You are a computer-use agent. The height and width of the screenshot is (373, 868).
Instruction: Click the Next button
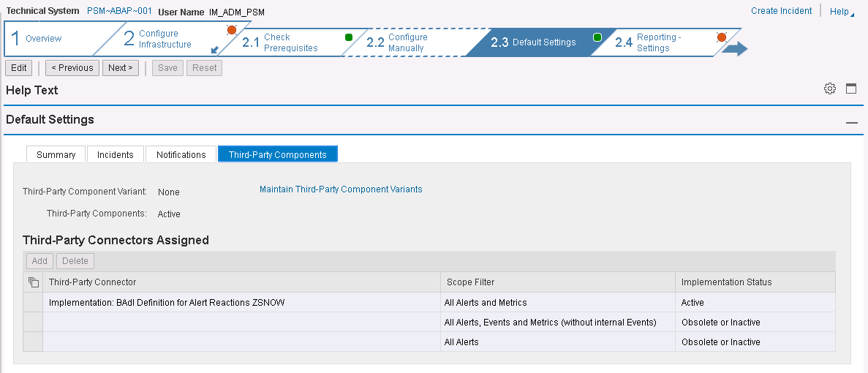pyautogui.click(x=121, y=68)
